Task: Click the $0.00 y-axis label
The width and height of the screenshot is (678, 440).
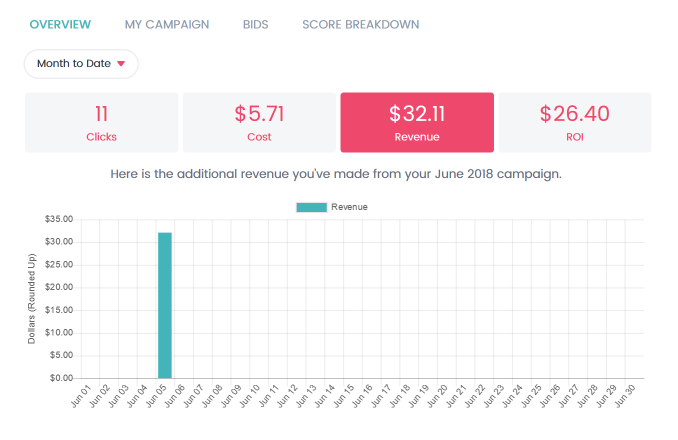Action: 61,378
